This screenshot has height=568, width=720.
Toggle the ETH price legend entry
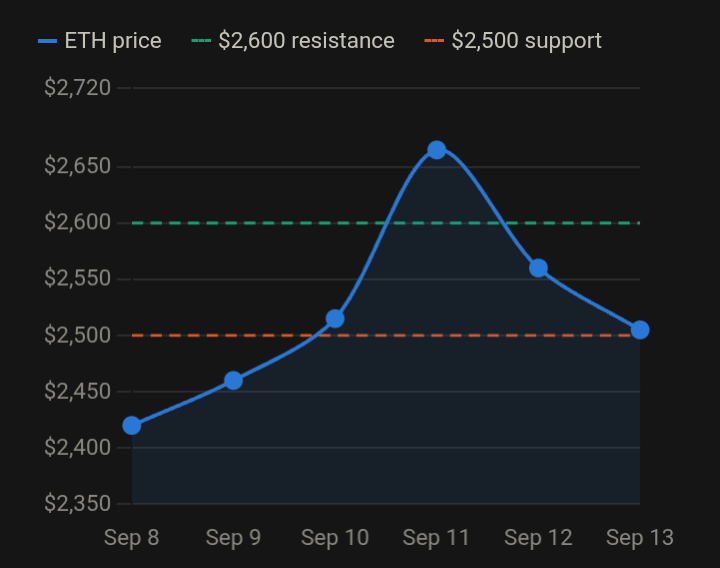tap(100, 41)
